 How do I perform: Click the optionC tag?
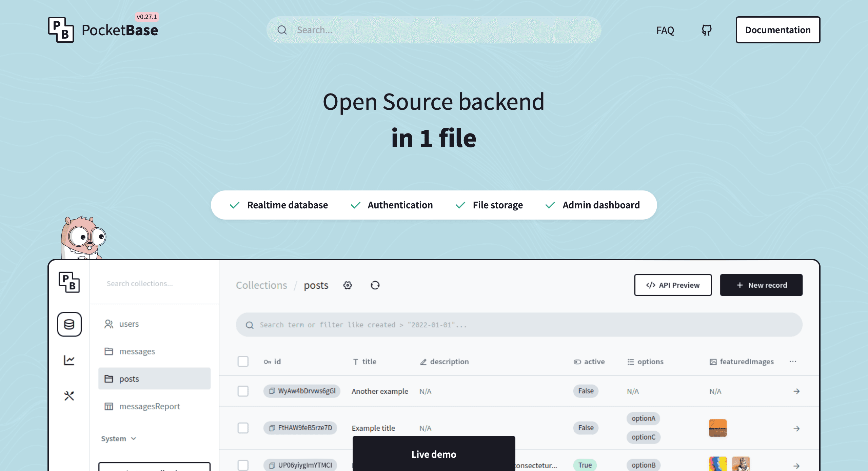[643, 437]
